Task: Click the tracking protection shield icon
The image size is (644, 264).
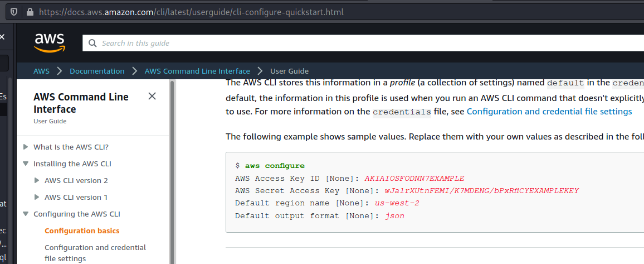Action: point(14,12)
